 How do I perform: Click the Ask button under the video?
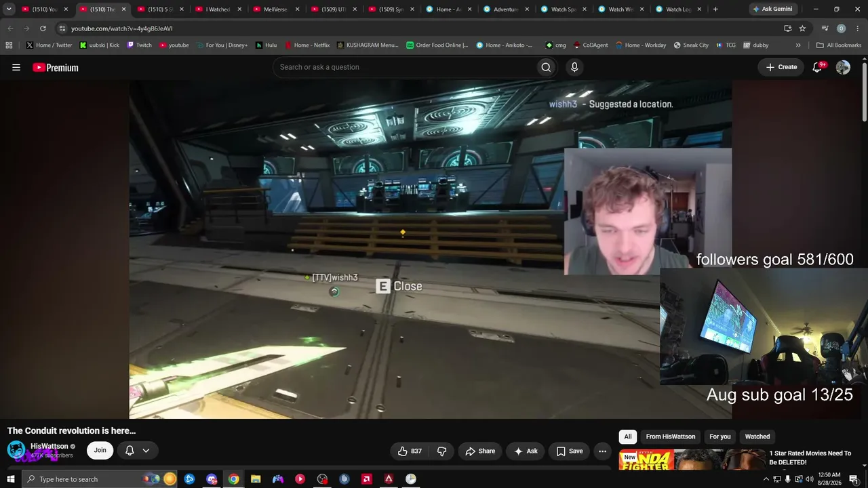tap(526, 451)
